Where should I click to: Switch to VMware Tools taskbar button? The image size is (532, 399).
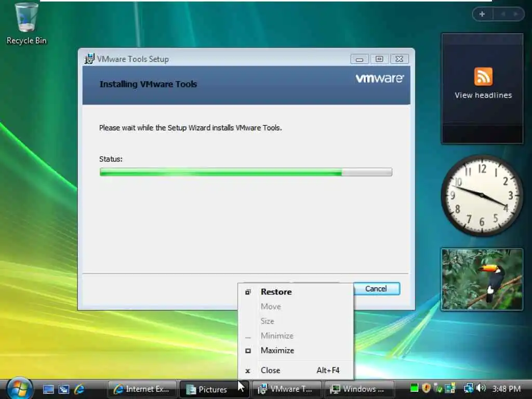point(286,389)
